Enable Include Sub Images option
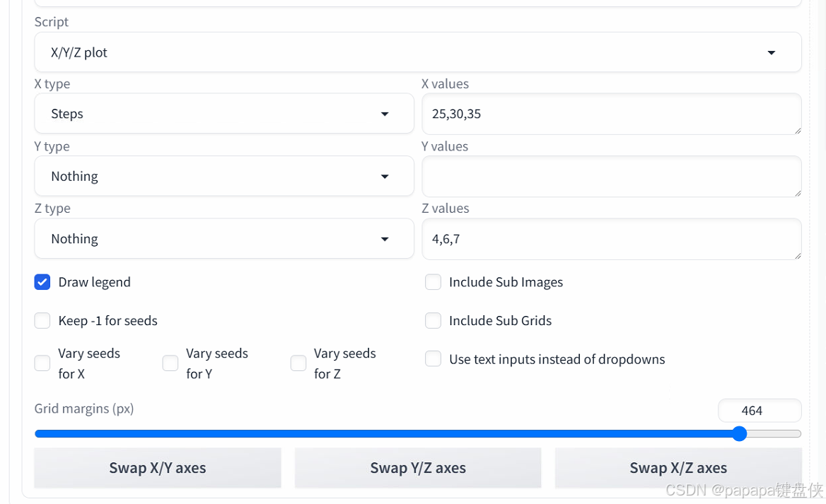This screenshot has width=826, height=504. point(433,282)
